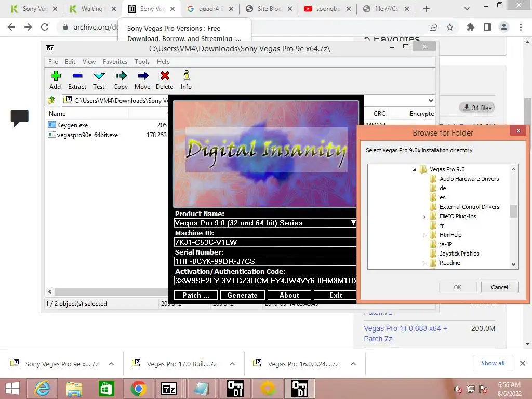Screen dimensions: 532x399
Task: Click the 34 files download badge
Action: tap(477, 108)
